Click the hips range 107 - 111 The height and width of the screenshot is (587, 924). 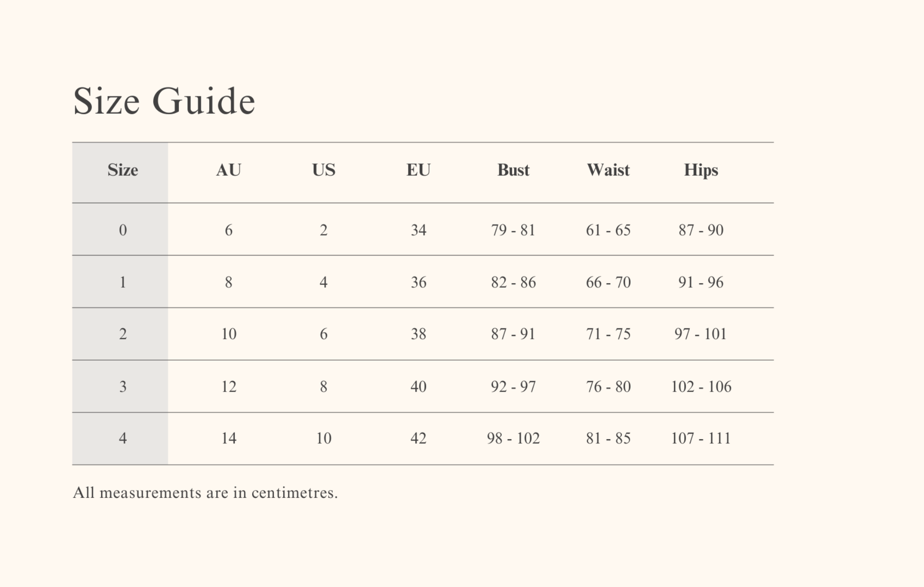(x=701, y=438)
